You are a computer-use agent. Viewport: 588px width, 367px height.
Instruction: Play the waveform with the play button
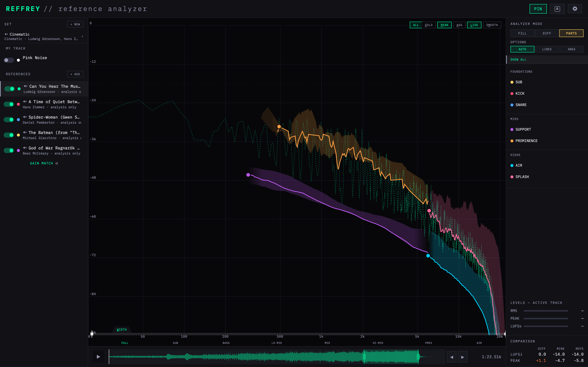(98, 357)
